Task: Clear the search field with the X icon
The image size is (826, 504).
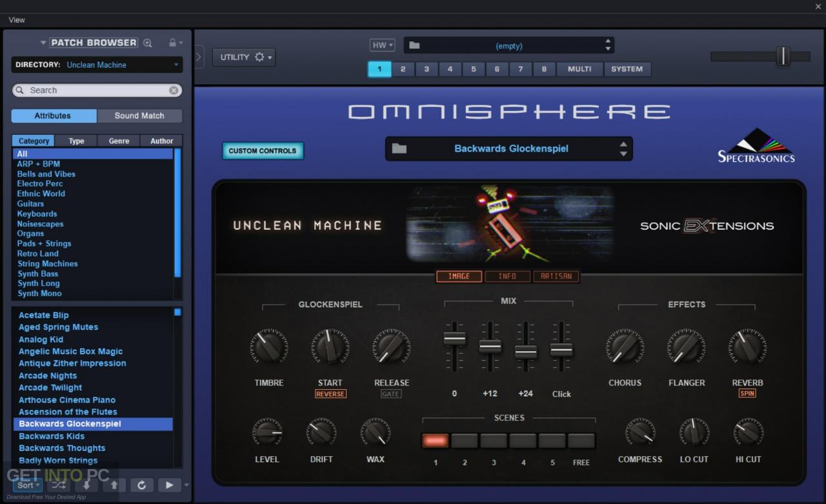Action: pyautogui.click(x=174, y=90)
